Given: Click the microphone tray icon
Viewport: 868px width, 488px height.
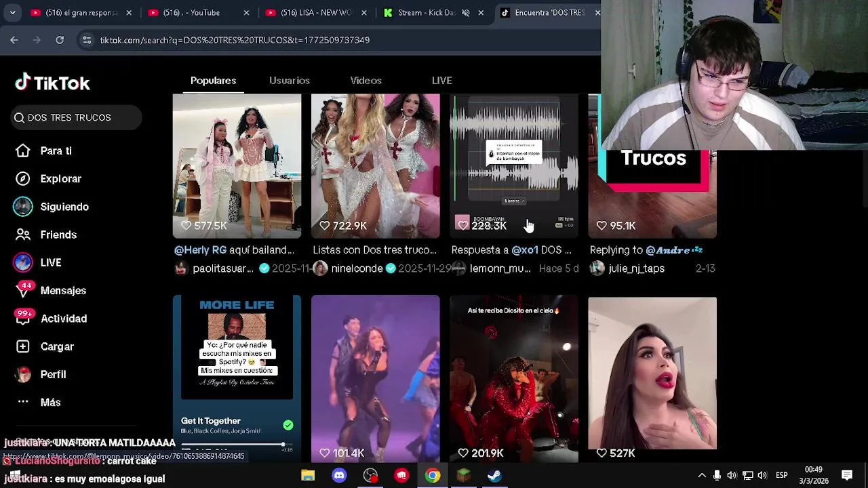Looking at the screenshot, I should (x=717, y=475).
